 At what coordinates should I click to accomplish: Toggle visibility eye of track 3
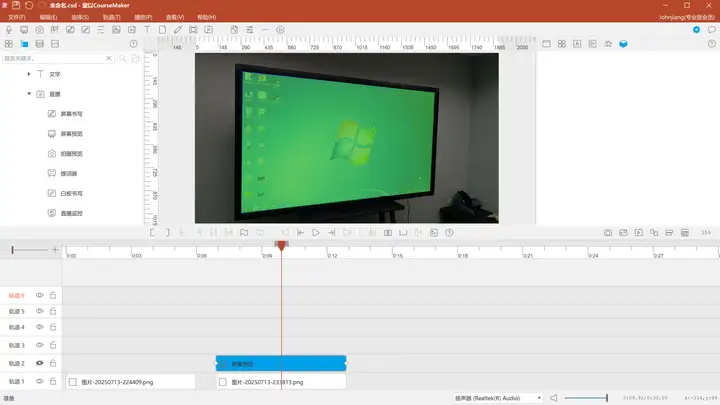[x=39, y=345]
